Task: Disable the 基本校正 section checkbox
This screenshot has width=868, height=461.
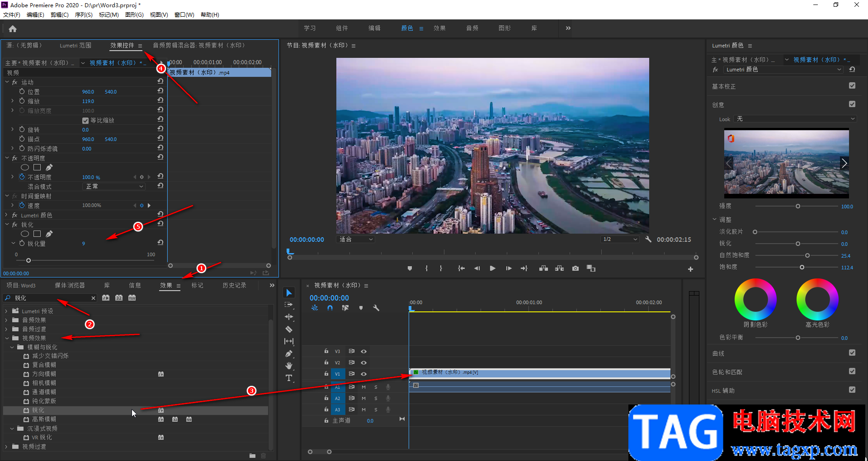Action: 852,86
